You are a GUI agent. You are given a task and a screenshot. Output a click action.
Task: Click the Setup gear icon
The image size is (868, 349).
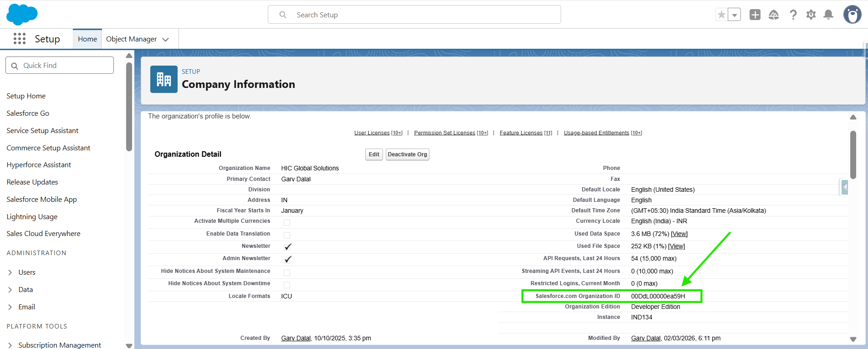[811, 15]
